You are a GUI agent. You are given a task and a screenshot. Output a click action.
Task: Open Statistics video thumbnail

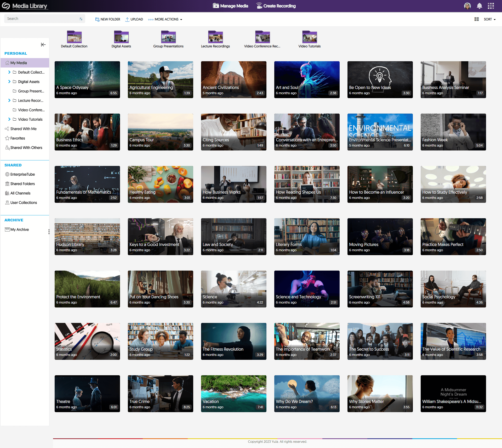click(87, 341)
